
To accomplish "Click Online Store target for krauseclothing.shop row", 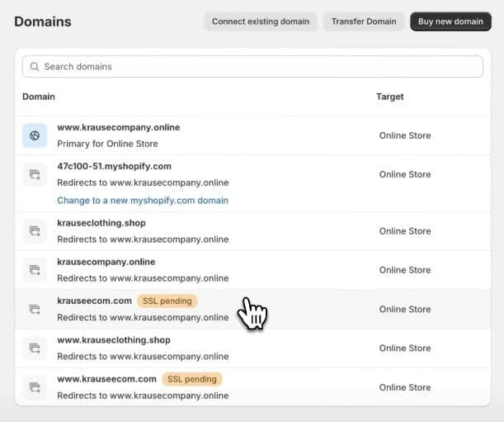I will (x=405, y=231).
